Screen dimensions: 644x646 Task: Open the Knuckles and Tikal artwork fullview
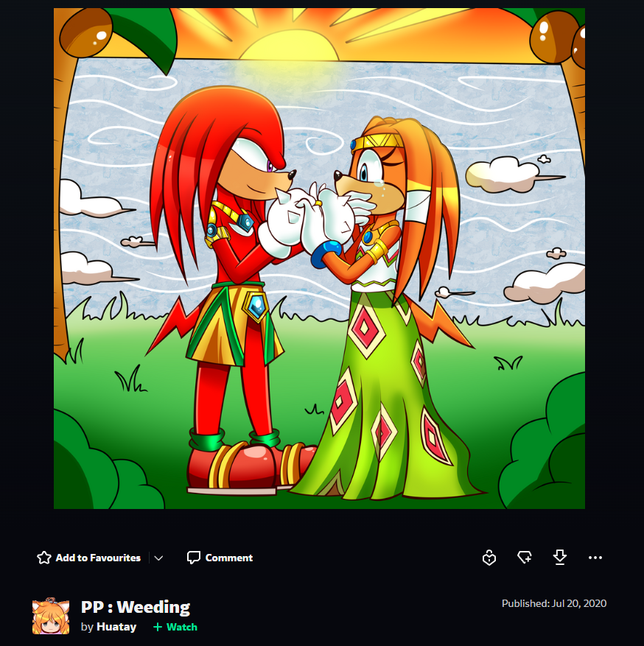click(x=319, y=259)
